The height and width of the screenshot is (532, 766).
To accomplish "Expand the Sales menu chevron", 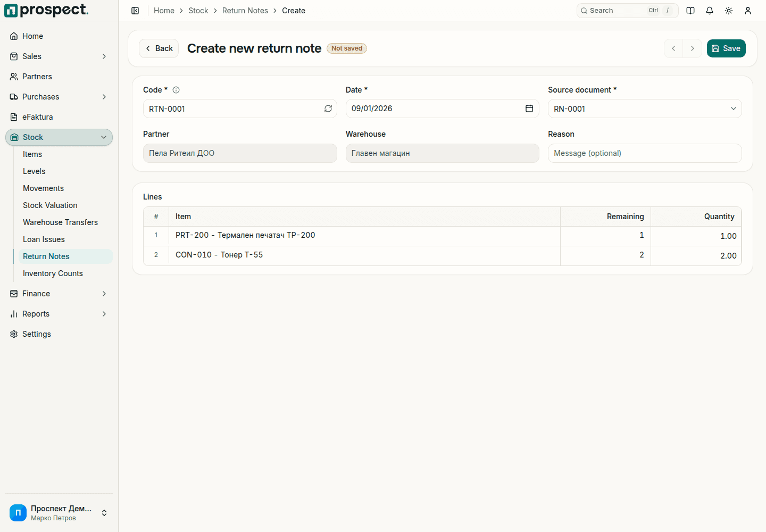I will (104, 56).
